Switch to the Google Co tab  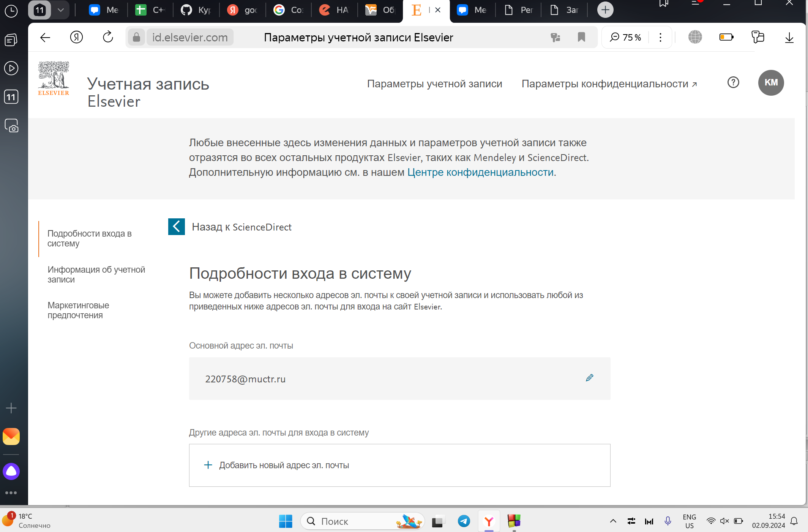(x=289, y=10)
